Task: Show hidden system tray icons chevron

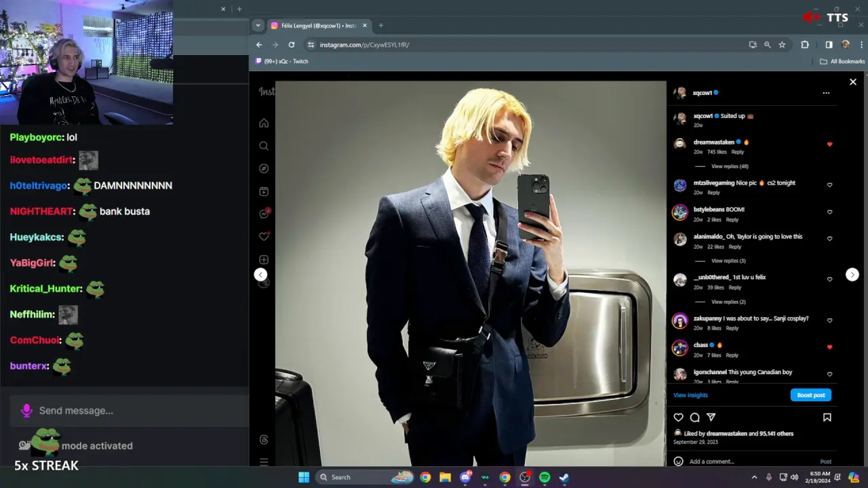Action: tap(753, 477)
